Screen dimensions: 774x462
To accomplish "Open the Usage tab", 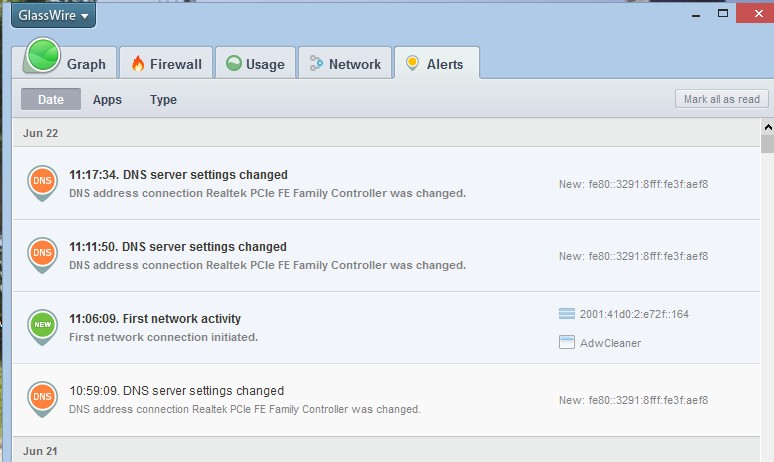I will pos(255,64).
